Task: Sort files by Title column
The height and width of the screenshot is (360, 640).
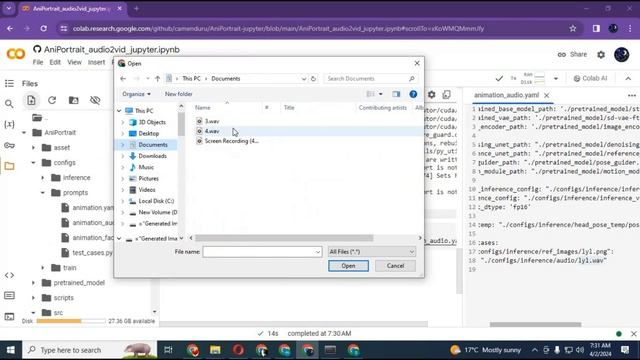Action: click(x=289, y=108)
